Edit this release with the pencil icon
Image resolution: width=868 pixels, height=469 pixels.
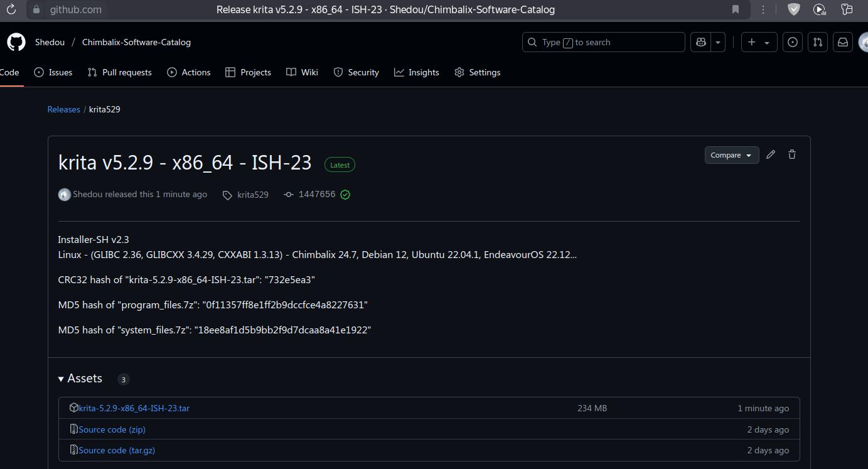(x=771, y=154)
